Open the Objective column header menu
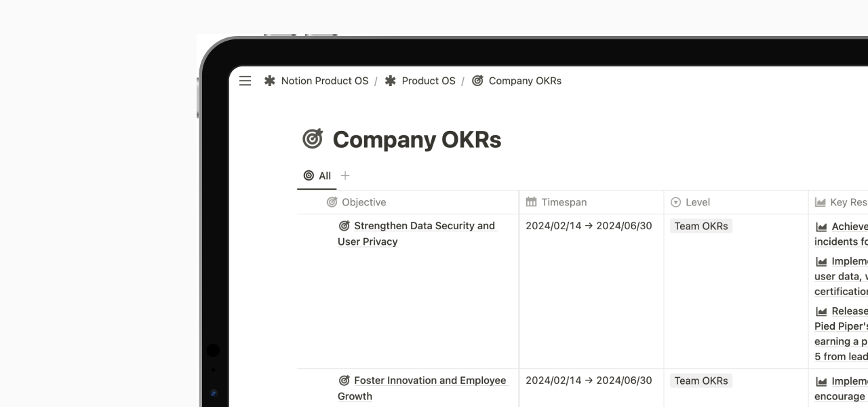 click(x=364, y=202)
